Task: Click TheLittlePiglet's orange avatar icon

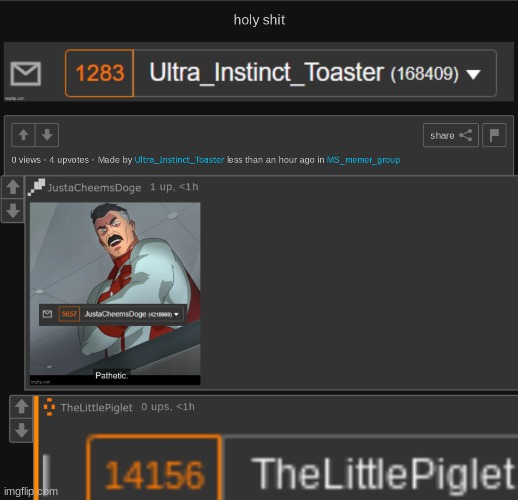Action: point(49,407)
